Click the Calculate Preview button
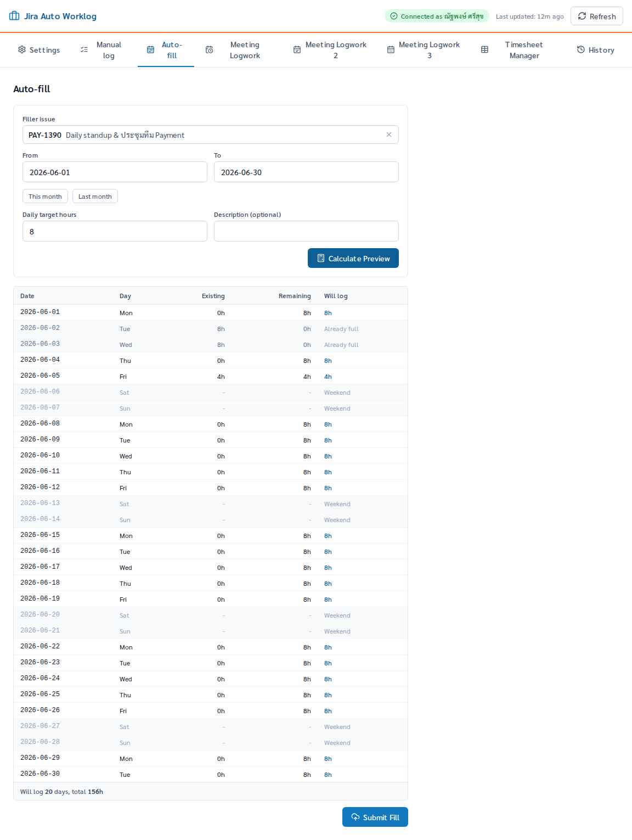The image size is (632, 840). 353,258
